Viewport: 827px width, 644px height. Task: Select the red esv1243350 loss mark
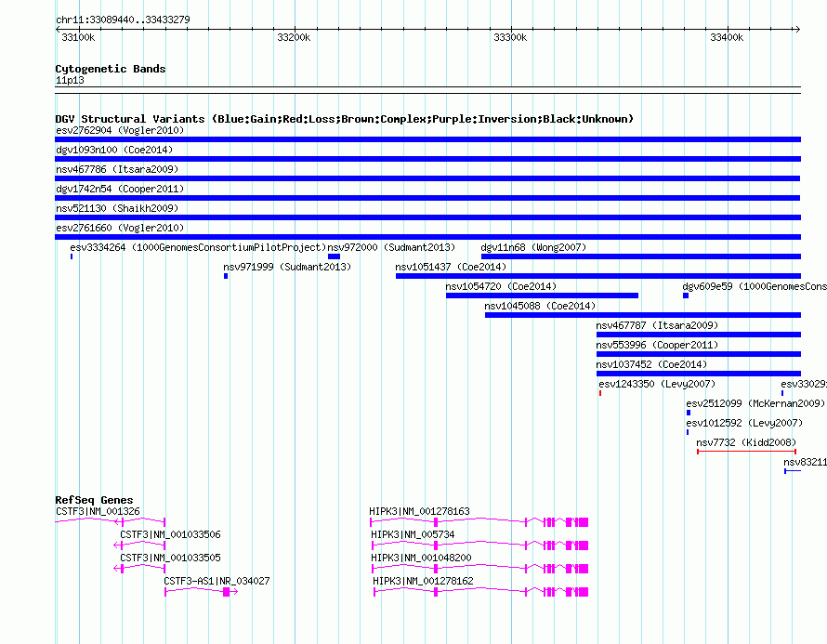(600, 393)
